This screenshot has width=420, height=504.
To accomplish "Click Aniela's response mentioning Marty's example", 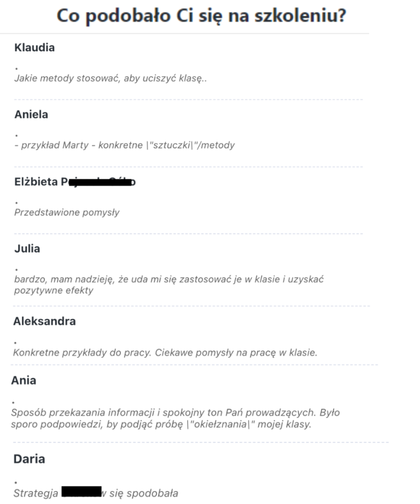I will (125, 145).
